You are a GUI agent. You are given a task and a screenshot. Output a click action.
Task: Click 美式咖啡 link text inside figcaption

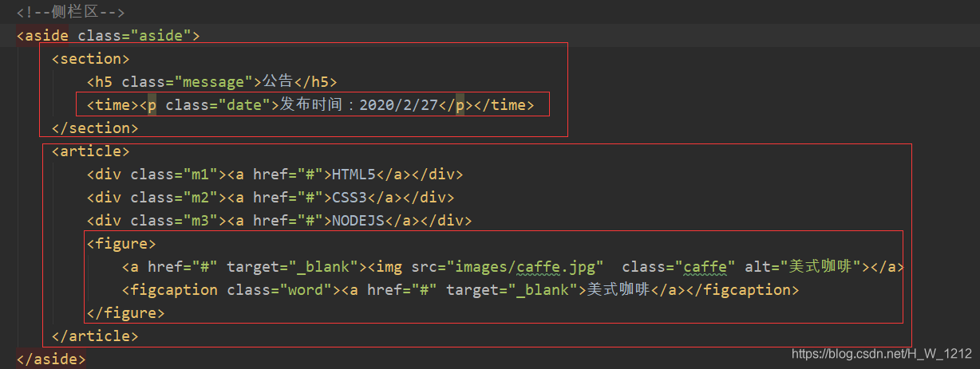click(618, 290)
